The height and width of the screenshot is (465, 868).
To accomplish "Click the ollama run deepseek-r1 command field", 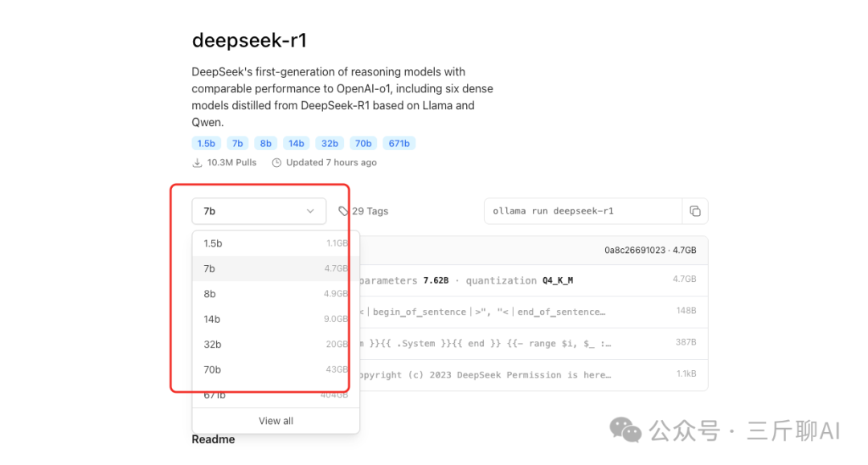I will (x=583, y=211).
